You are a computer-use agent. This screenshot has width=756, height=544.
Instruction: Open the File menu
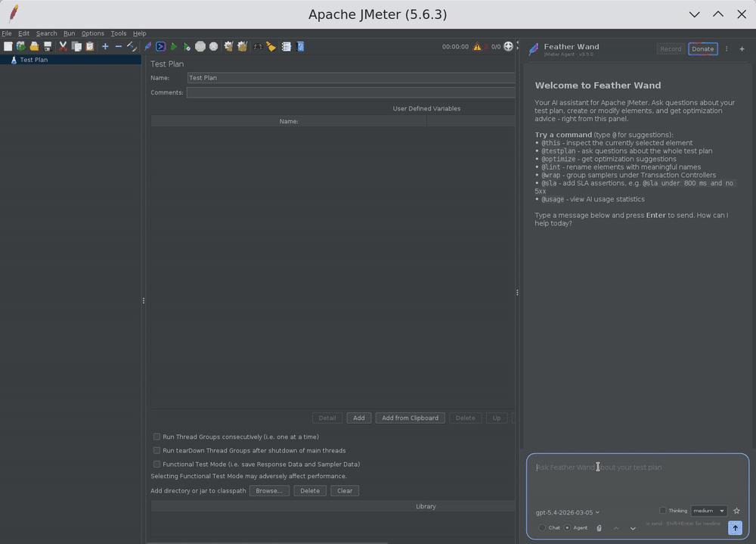pyautogui.click(x=6, y=33)
